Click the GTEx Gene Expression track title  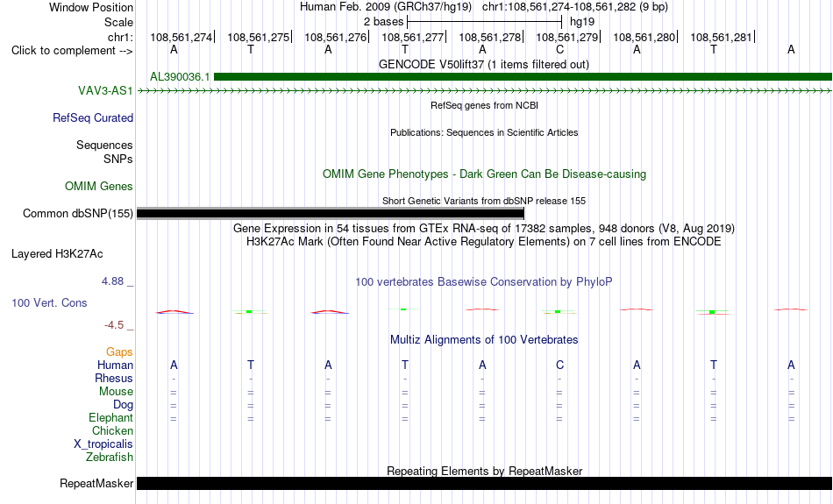(484, 229)
